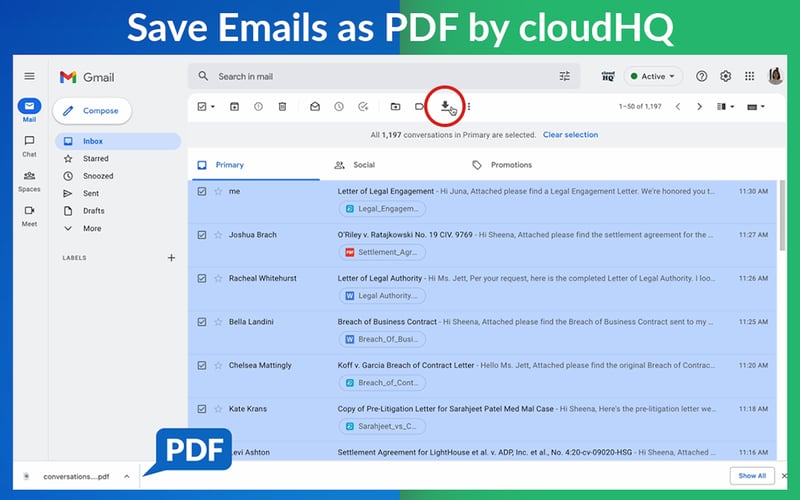
Task: Click Save emails as PDF download icon
Action: tap(445, 106)
